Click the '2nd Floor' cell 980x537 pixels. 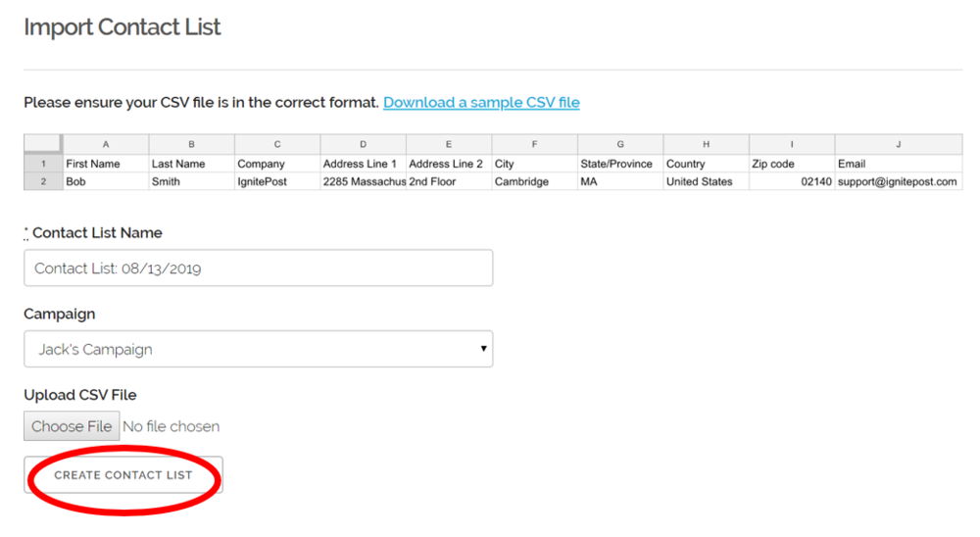coord(449,182)
